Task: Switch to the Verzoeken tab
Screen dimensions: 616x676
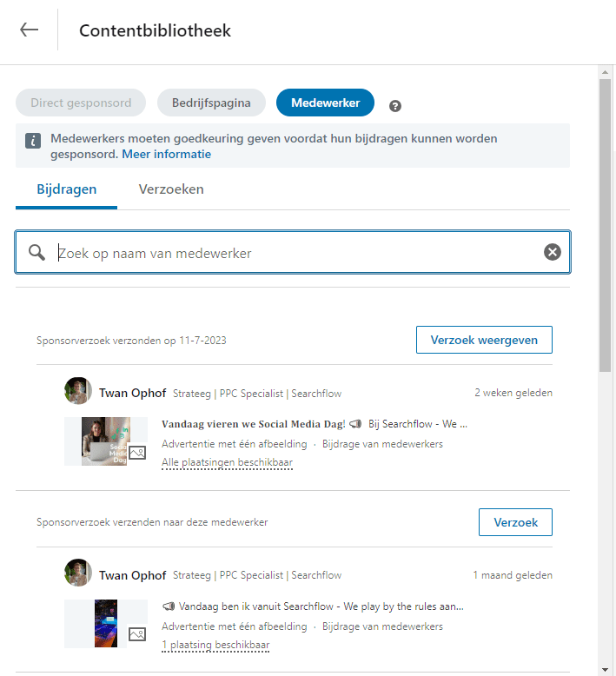Action: 171,189
